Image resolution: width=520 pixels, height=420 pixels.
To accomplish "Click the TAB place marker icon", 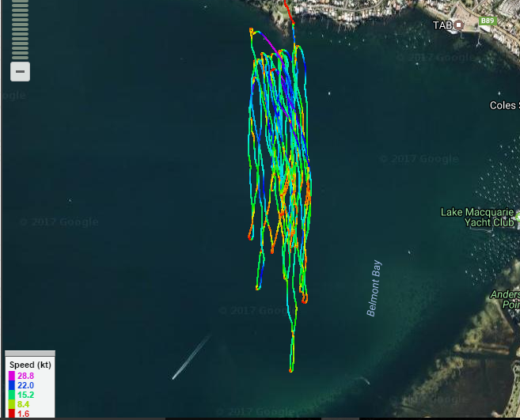I will (458, 25).
